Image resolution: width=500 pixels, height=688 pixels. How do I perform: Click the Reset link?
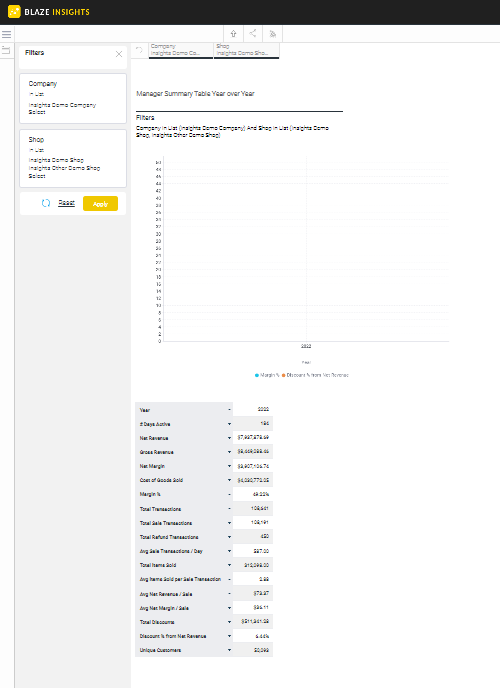pyautogui.click(x=67, y=203)
